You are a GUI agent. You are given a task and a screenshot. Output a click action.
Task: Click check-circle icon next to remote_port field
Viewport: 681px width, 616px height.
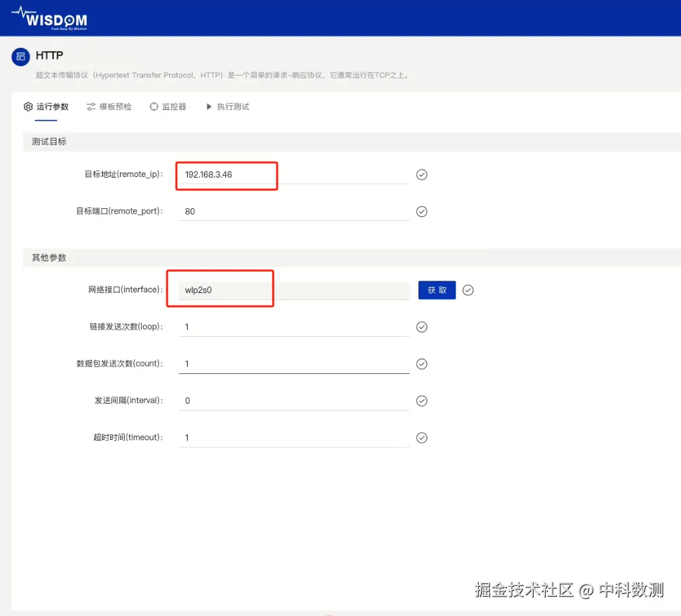click(x=422, y=212)
